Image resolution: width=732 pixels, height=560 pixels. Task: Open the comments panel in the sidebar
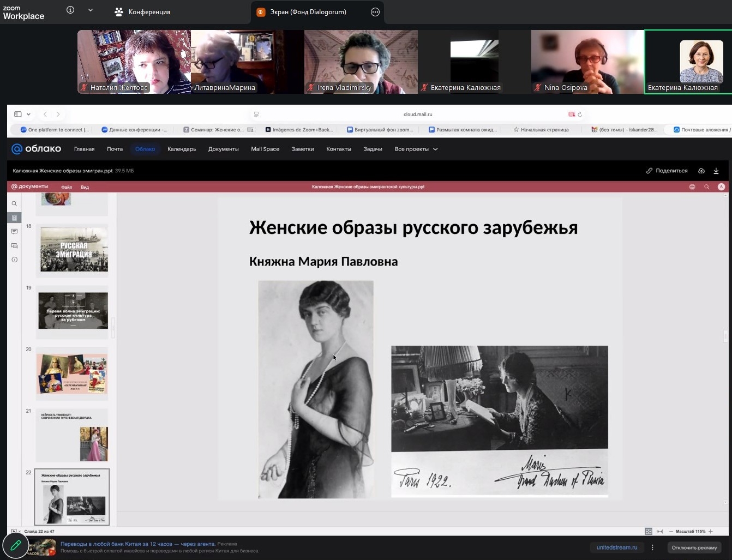click(x=14, y=232)
